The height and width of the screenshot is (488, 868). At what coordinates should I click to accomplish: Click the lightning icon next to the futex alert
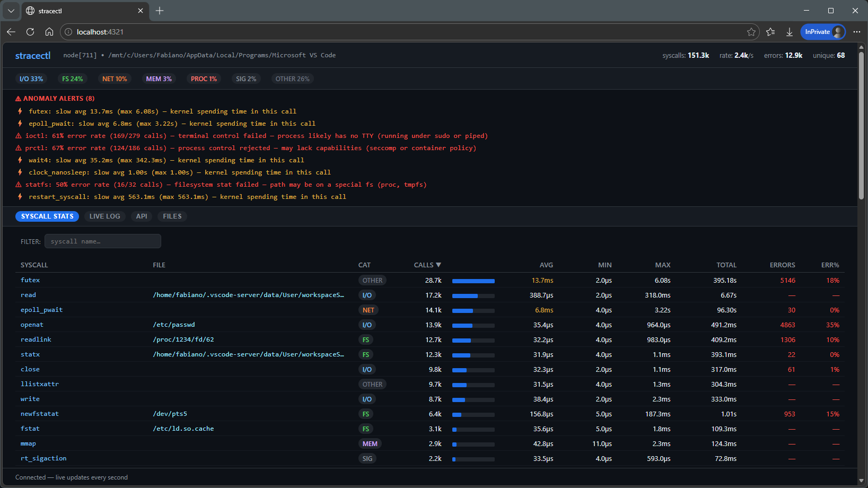click(x=20, y=111)
